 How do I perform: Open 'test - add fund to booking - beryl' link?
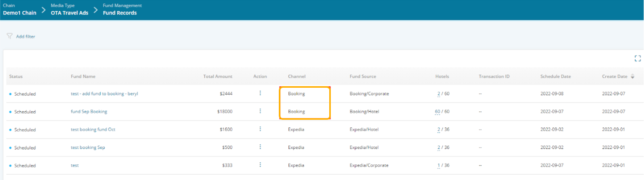pyautogui.click(x=104, y=93)
